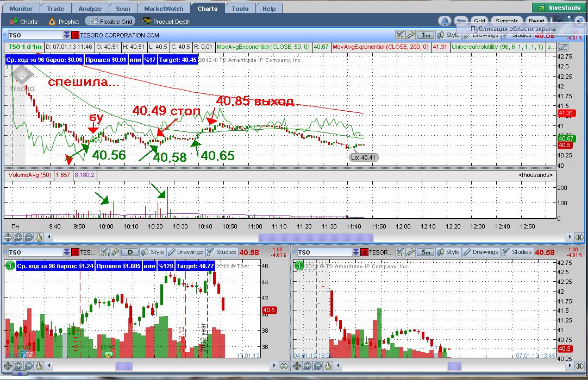Open the wrench settings icon on 1m chart
Viewport: 588px width, 380px height.
click(x=411, y=35)
